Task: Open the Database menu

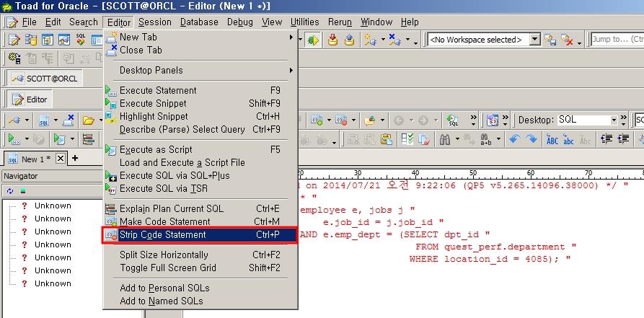Action: tap(199, 22)
